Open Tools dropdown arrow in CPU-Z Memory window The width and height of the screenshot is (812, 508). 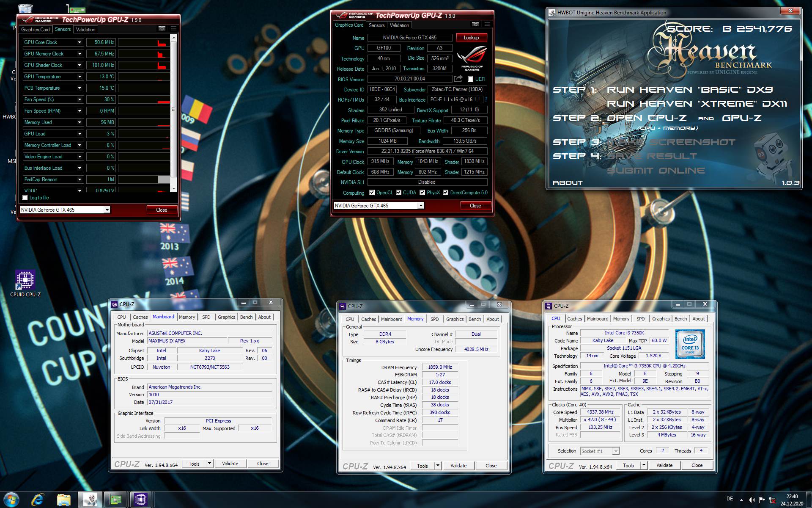[438, 466]
